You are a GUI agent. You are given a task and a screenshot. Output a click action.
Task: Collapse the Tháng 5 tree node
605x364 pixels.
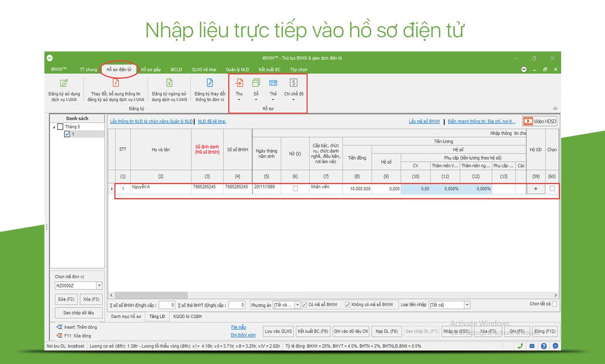(54, 127)
